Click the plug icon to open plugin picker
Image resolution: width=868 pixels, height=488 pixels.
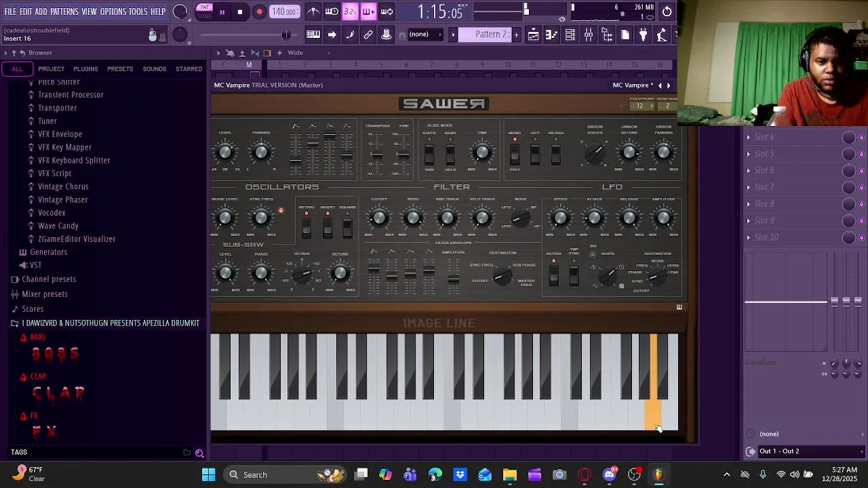tap(644, 35)
